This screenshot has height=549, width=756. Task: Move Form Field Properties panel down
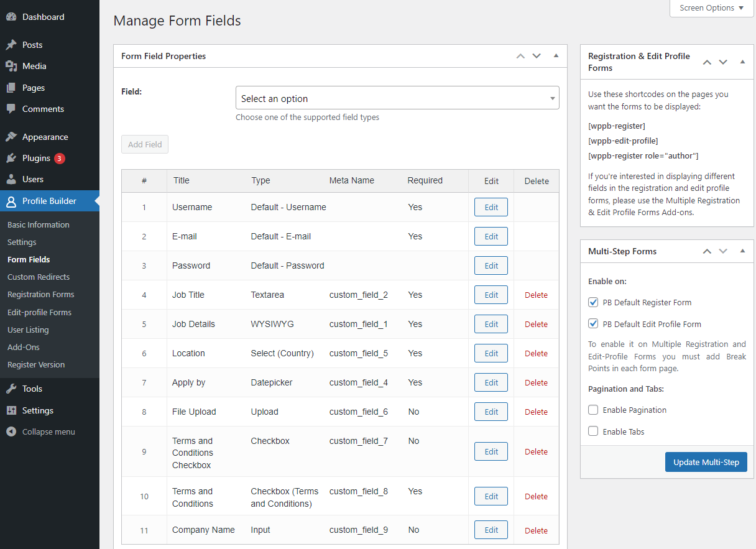pyautogui.click(x=537, y=56)
